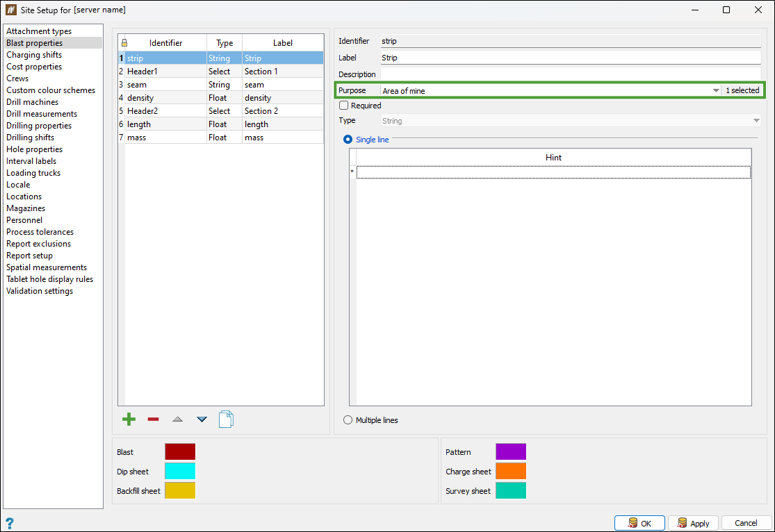Click the 1 selected purpose indicator
The width and height of the screenshot is (775, 532).
[742, 90]
